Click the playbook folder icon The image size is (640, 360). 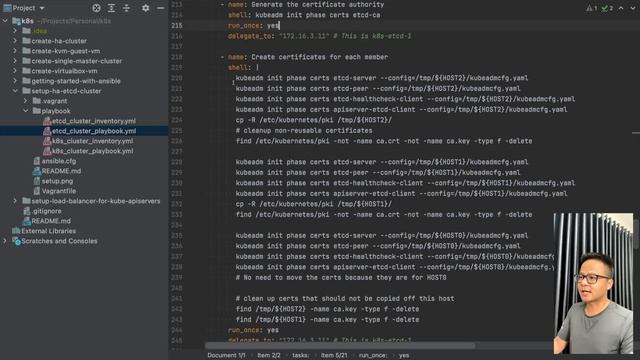(x=36, y=111)
